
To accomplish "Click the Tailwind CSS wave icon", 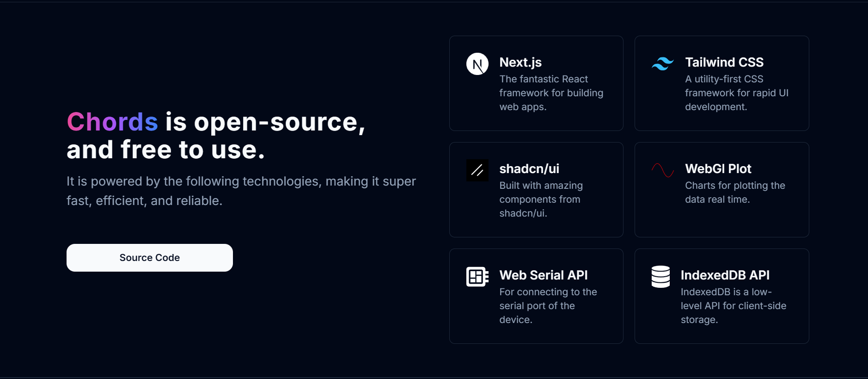I will 663,64.
